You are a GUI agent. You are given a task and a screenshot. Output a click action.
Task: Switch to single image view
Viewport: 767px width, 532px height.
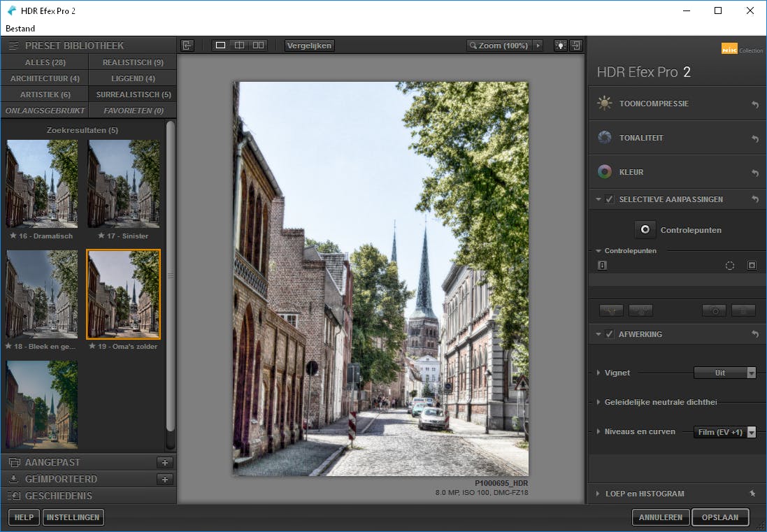pyautogui.click(x=221, y=45)
